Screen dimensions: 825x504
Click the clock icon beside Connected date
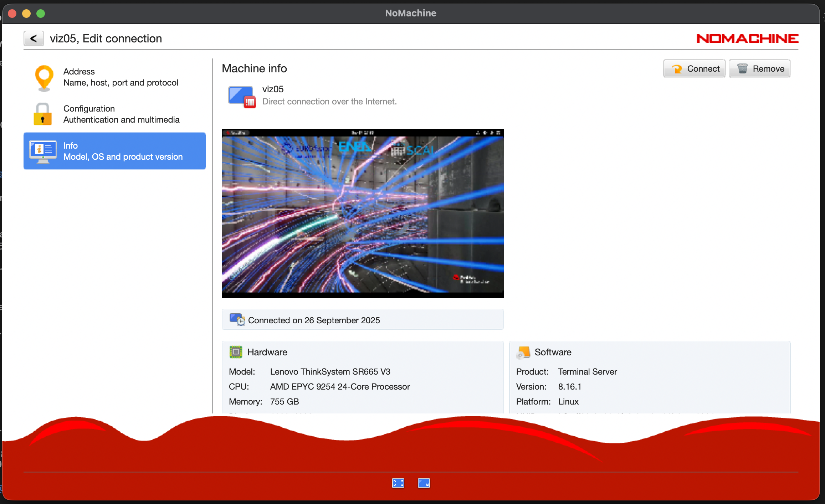[x=237, y=320]
